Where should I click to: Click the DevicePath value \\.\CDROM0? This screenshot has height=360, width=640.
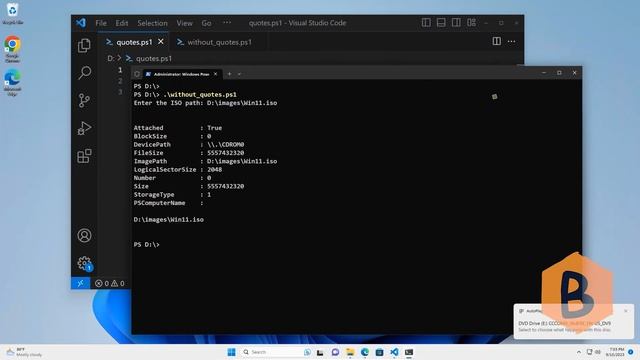tap(225, 144)
